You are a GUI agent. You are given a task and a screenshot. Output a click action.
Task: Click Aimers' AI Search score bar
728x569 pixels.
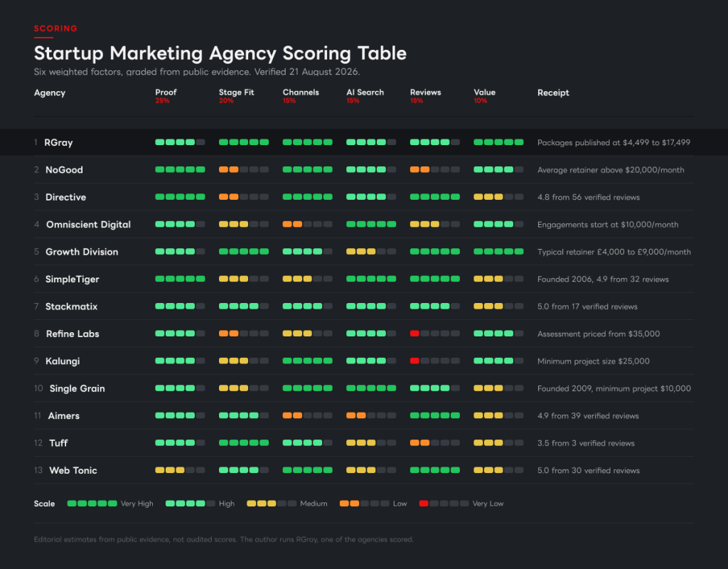coord(371,415)
